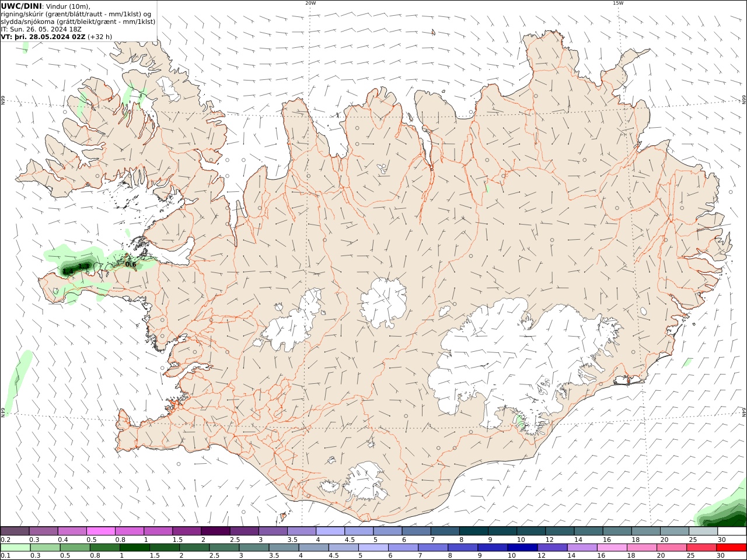Click the '(+32 h)' forecast offset text
Image resolution: width=747 pixels, height=560 pixels.
pyautogui.click(x=100, y=37)
